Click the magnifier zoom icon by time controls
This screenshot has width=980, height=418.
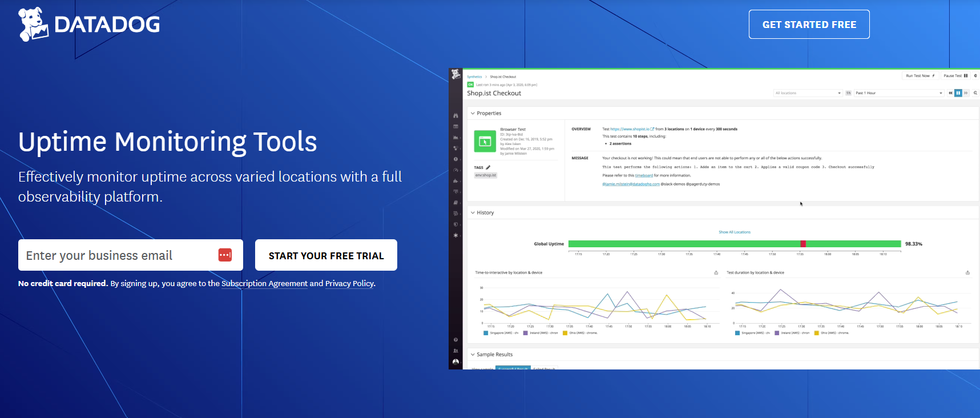[x=975, y=93]
